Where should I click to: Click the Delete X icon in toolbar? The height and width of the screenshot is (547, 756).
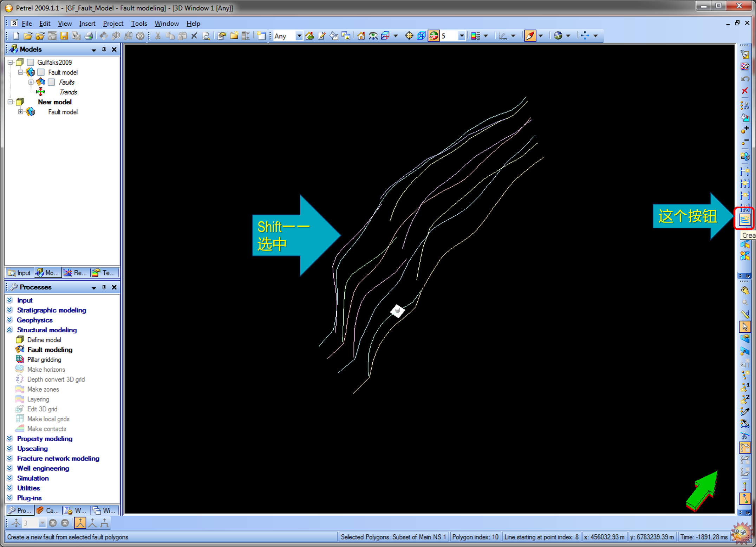(194, 36)
